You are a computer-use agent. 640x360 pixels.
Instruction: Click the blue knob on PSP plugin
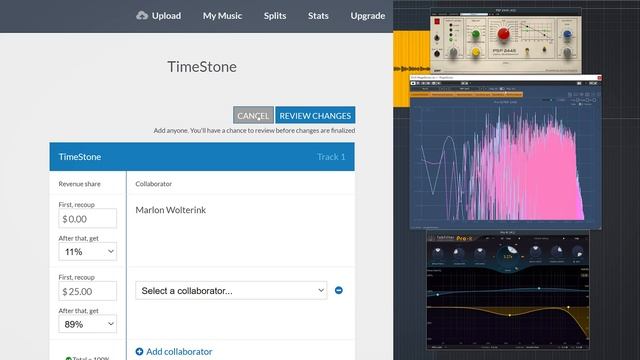[x=567, y=34]
